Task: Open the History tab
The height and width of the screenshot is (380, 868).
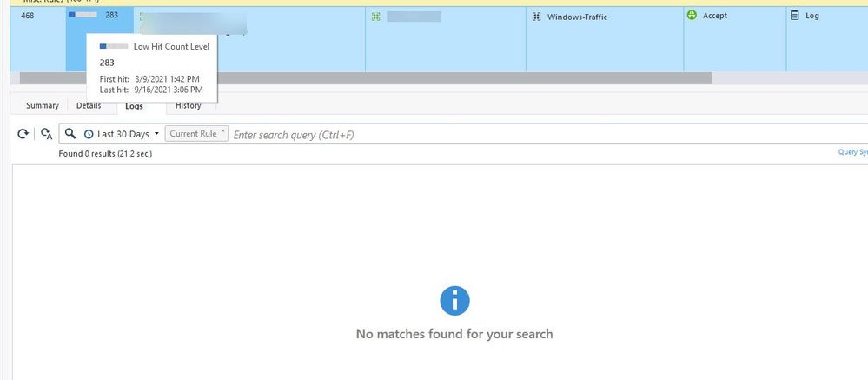Action: tap(189, 105)
